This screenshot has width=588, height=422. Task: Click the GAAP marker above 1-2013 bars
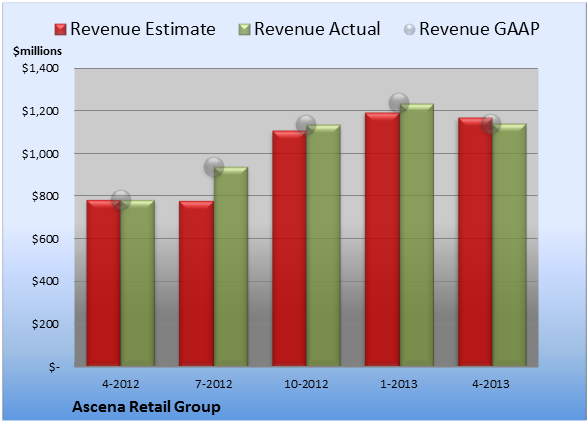(399, 102)
